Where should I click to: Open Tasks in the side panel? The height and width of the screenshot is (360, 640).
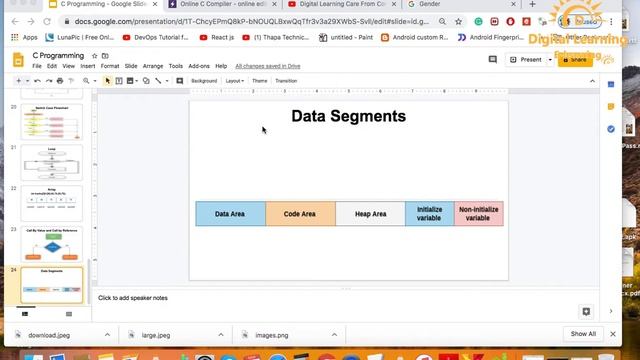click(x=611, y=129)
